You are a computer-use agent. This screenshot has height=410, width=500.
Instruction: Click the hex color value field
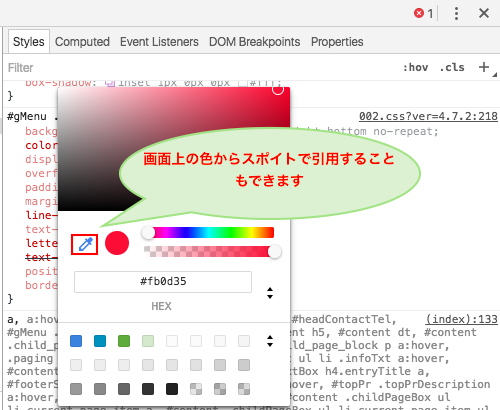pos(163,282)
